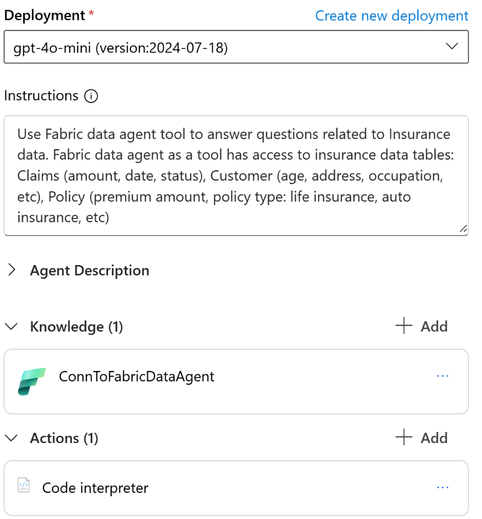
Task: Collapse the Actions section chevron
Action: [11, 438]
